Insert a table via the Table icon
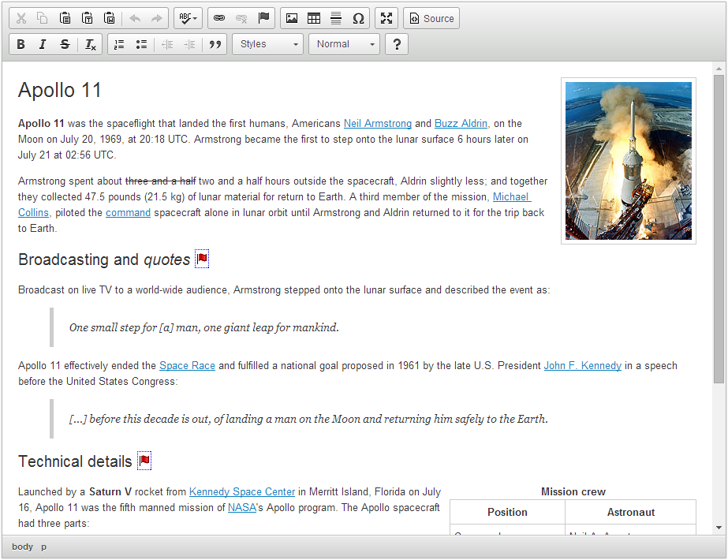728x560 pixels. click(314, 18)
